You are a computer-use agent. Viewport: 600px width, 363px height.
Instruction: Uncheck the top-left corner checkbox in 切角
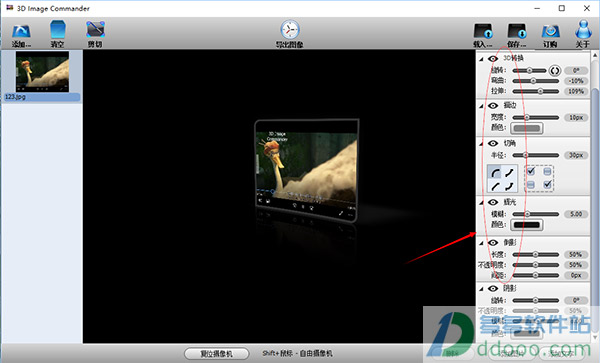(531, 171)
